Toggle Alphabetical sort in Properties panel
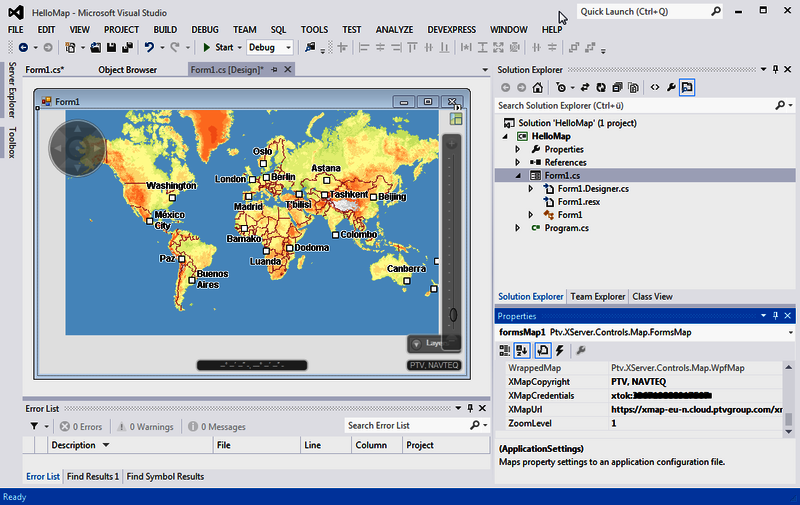 (x=522, y=350)
